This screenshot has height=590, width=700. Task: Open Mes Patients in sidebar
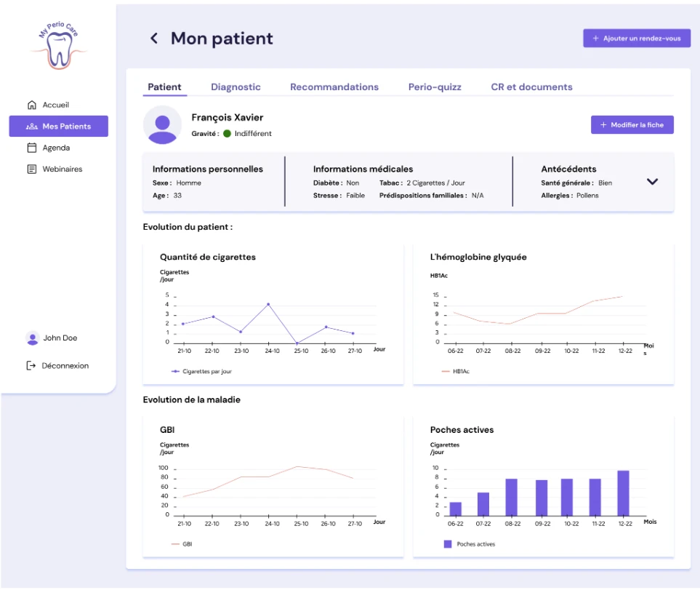click(58, 127)
